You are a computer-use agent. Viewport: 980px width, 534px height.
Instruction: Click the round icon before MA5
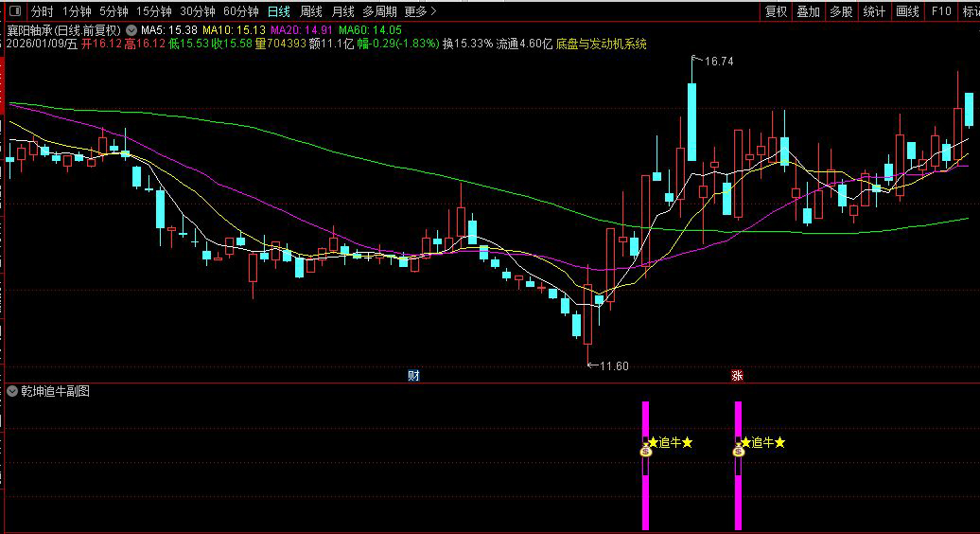click(131, 29)
